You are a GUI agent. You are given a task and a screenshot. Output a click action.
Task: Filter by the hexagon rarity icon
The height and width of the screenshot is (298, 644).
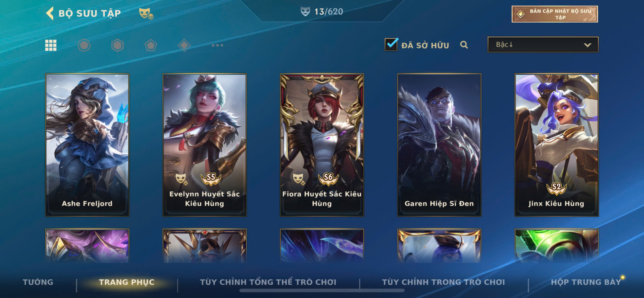(x=117, y=45)
